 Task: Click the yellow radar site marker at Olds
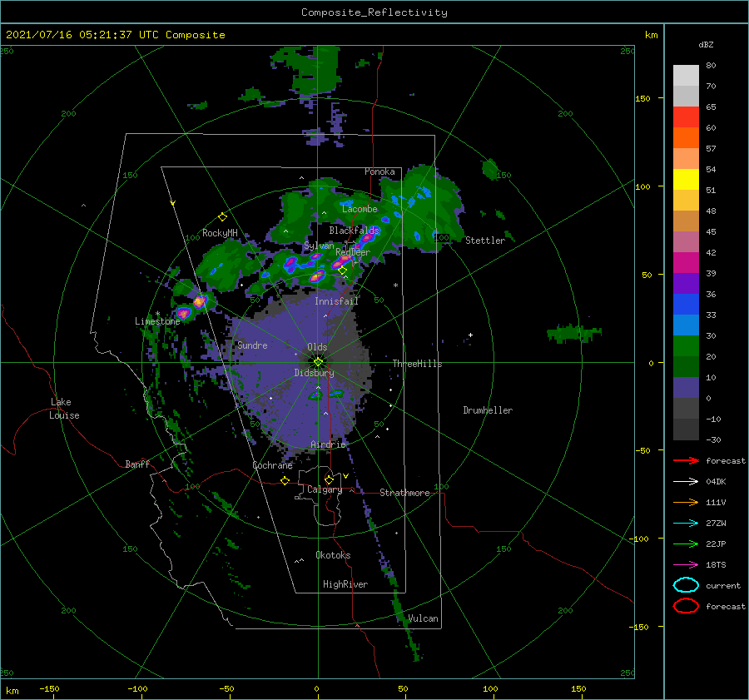(x=318, y=362)
